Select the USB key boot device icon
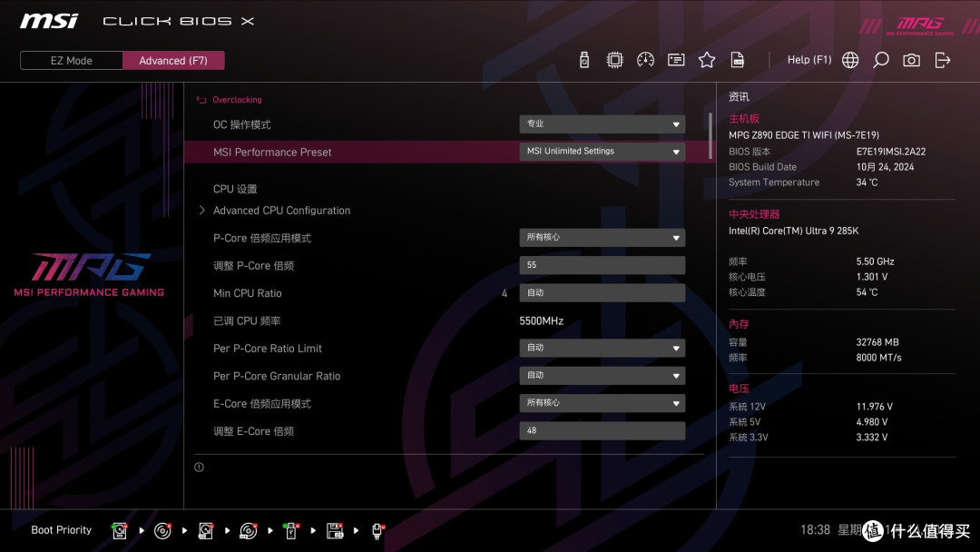980x552 pixels. click(x=291, y=531)
